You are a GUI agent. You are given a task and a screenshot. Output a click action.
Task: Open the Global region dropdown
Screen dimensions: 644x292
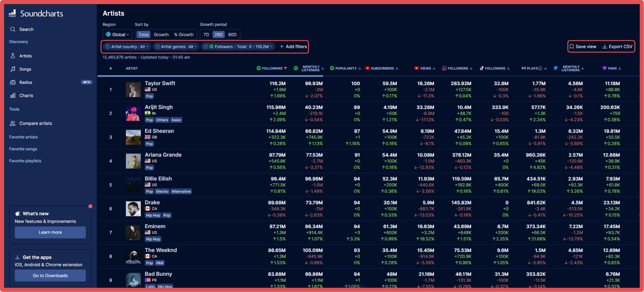pyautogui.click(x=117, y=34)
